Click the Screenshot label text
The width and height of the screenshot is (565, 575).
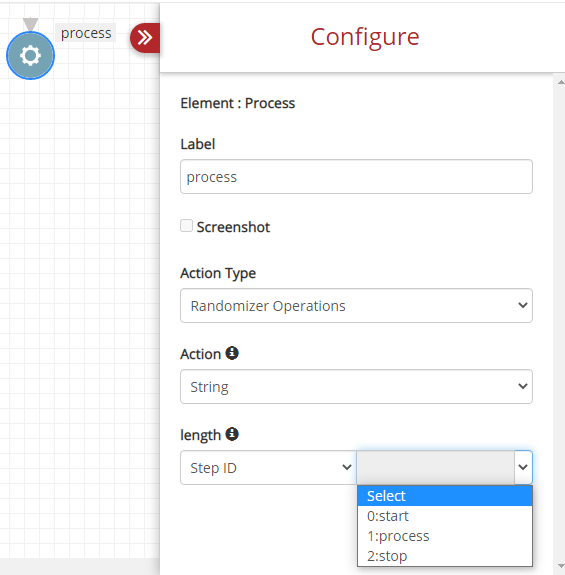point(233,227)
